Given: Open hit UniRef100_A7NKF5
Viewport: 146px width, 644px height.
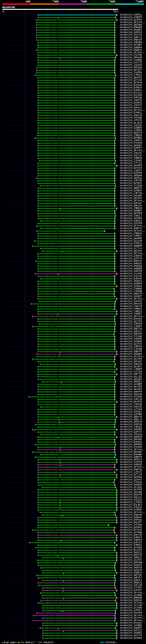Looking at the screenshot, I should 131,17.
